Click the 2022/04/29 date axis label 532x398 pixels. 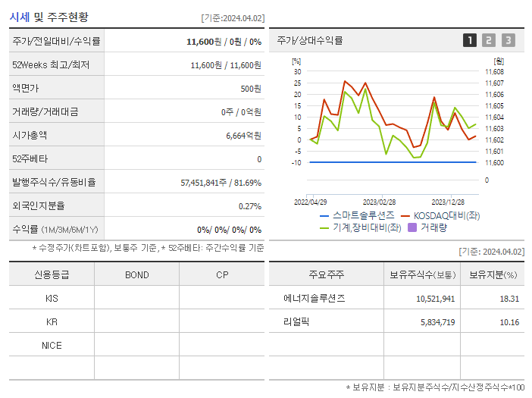point(310,202)
